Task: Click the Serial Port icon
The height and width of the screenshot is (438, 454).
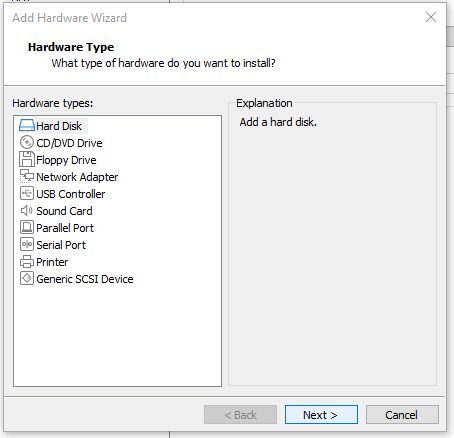Action: [x=27, y=245]
